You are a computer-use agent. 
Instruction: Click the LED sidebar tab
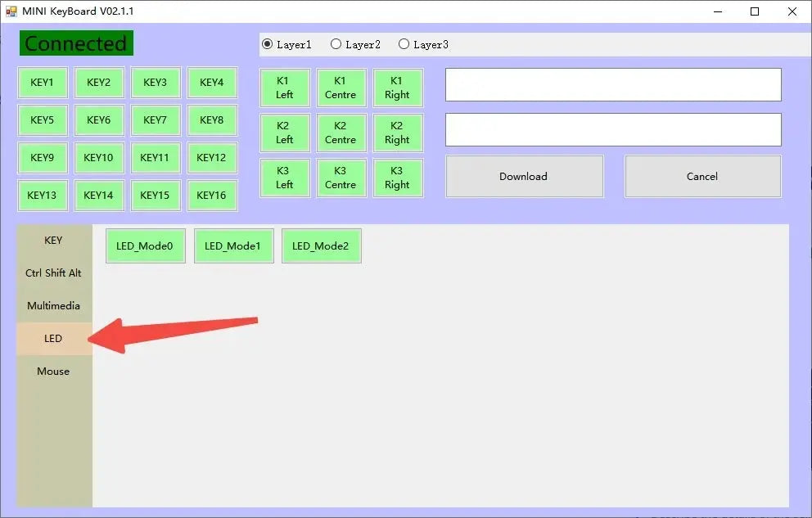[54, 339]
